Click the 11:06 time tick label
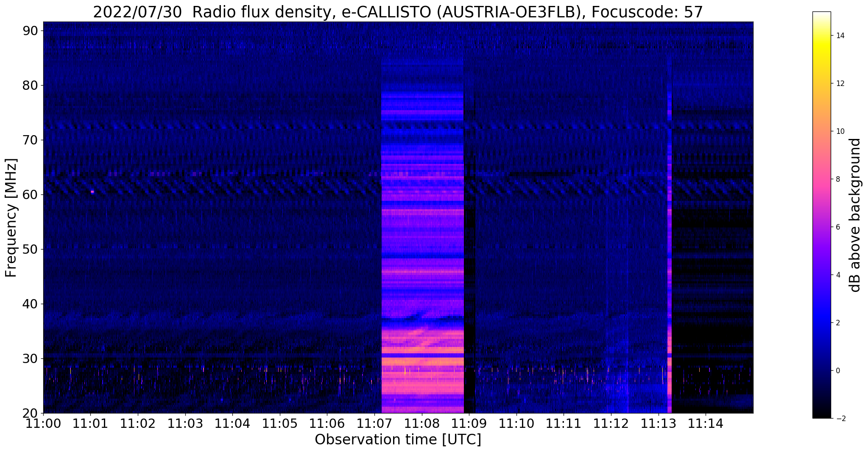Image resolution: width=868 pixels, height=452 pixels. pos(327,423)
